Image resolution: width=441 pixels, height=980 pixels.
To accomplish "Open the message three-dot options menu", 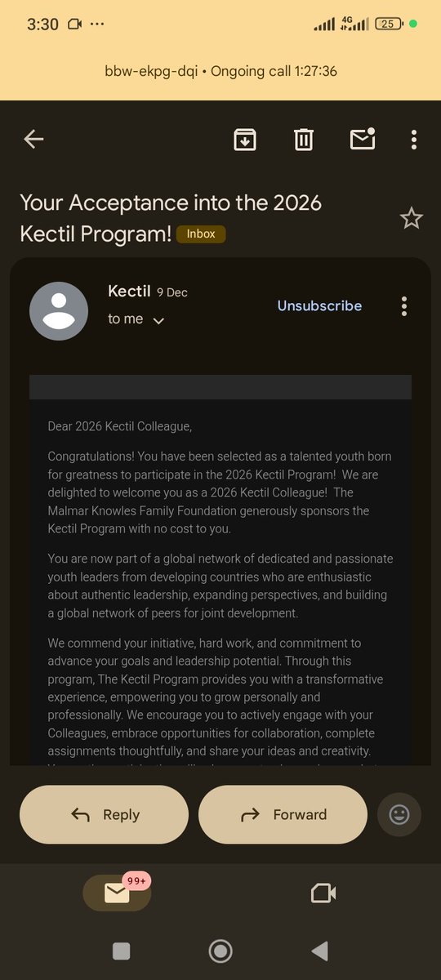I will tap(403, 306).
